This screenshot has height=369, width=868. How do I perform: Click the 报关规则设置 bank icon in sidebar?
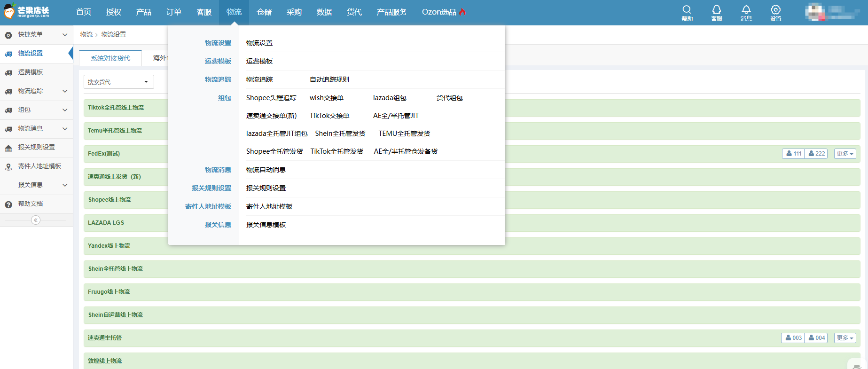[x=8, y=148]
